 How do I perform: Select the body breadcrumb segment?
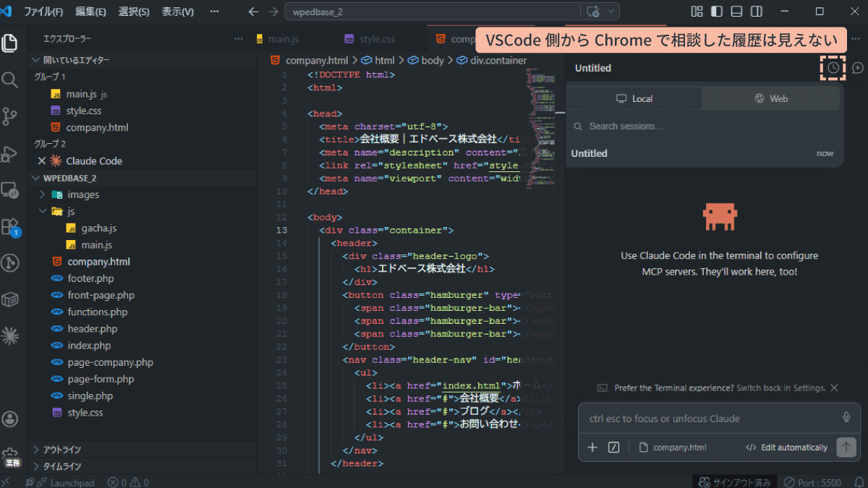425,61
